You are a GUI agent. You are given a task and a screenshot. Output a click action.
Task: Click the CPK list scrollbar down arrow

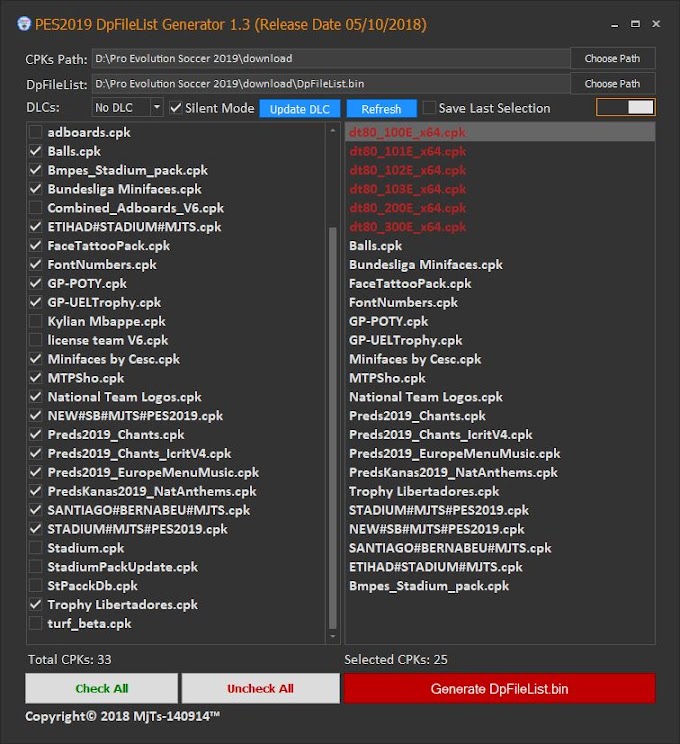333,636
